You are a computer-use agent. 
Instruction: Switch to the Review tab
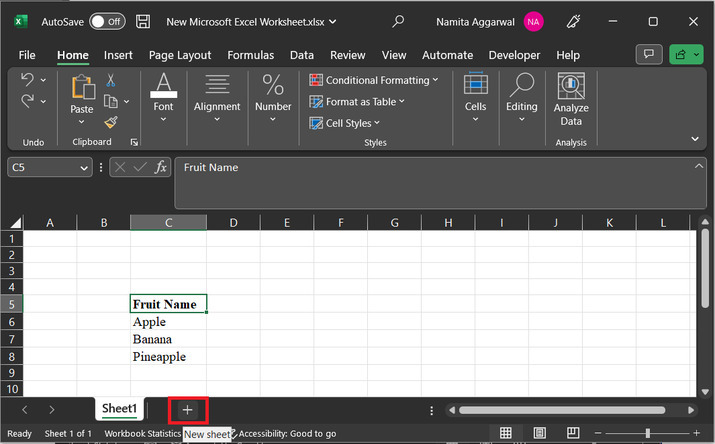click(347, 55)
